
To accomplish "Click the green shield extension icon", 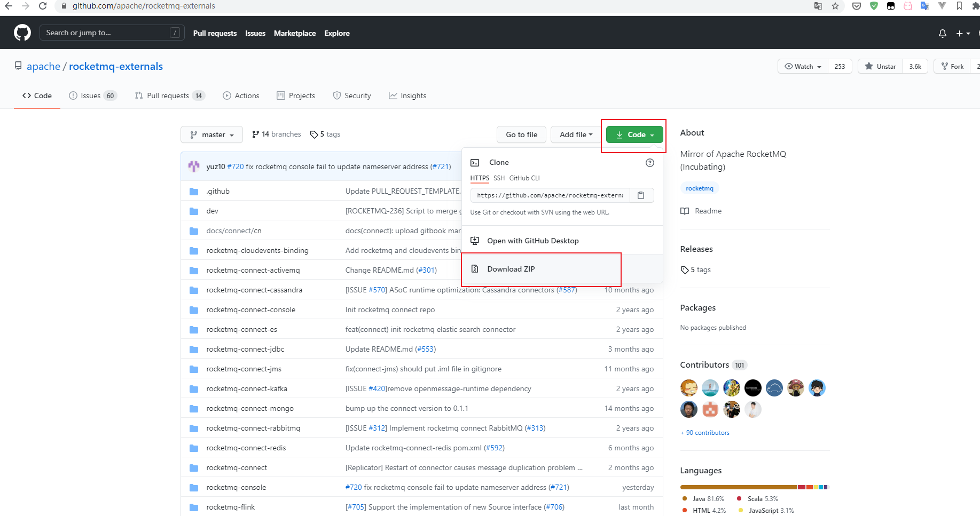I will click(874, 6).
